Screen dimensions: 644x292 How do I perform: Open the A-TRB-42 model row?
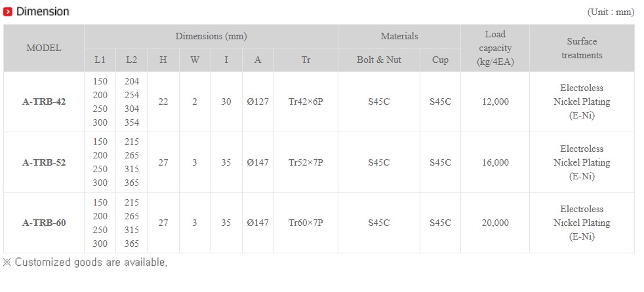(x=44, y=102)
